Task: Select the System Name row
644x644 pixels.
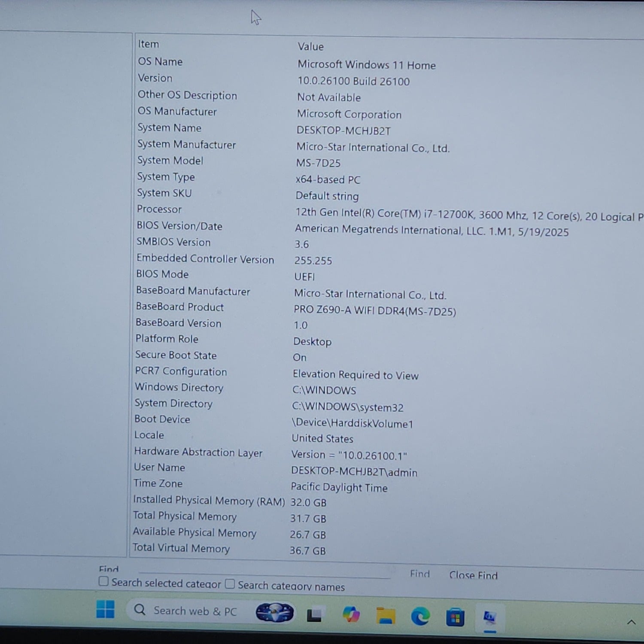Action: point(169,128)
